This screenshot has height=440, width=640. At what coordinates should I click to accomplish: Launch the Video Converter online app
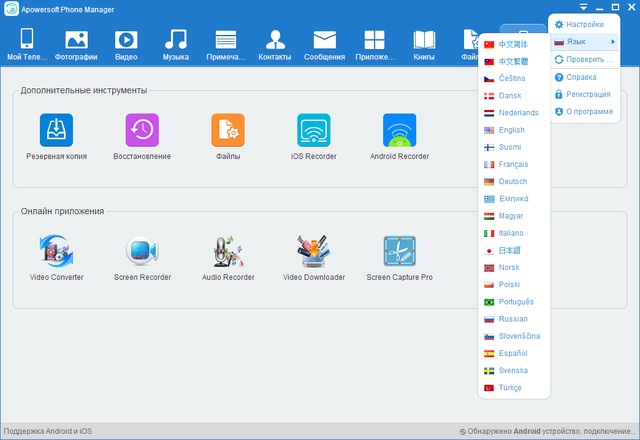click(56, 251)
